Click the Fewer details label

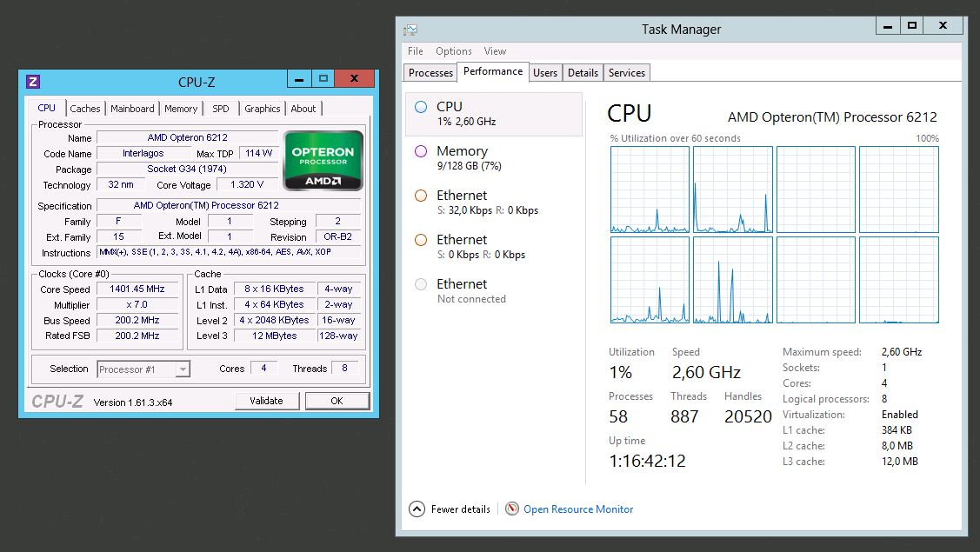461,509
